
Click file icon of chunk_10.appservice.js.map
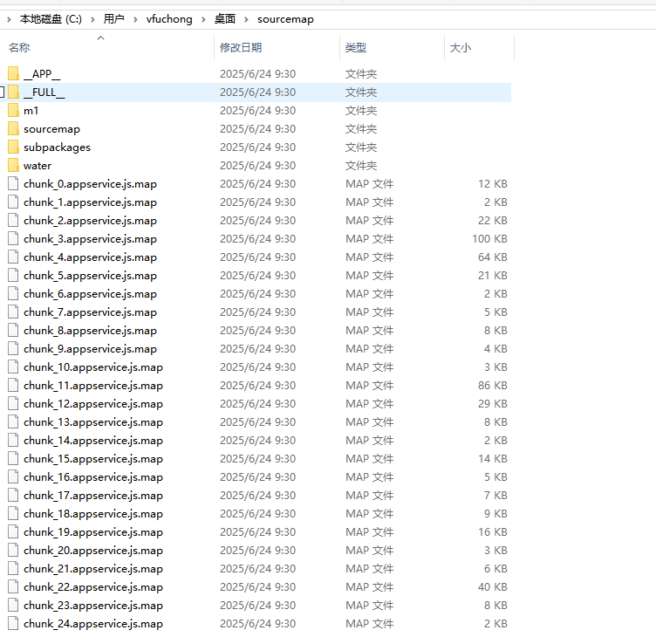pos(13,367)
